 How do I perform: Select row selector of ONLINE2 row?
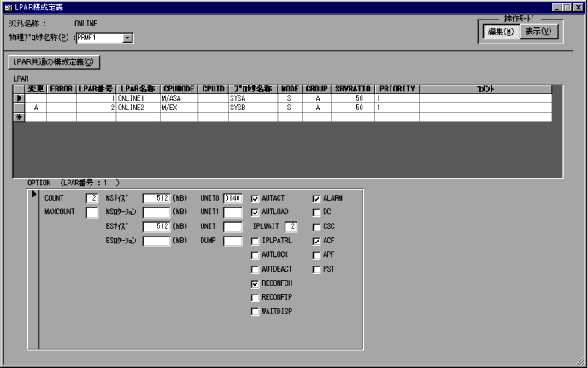click(19, 108)
